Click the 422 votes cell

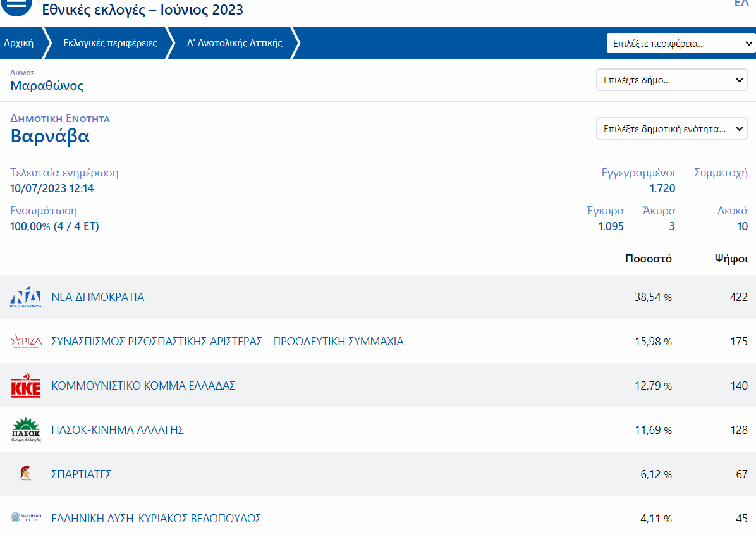(739, 297)
